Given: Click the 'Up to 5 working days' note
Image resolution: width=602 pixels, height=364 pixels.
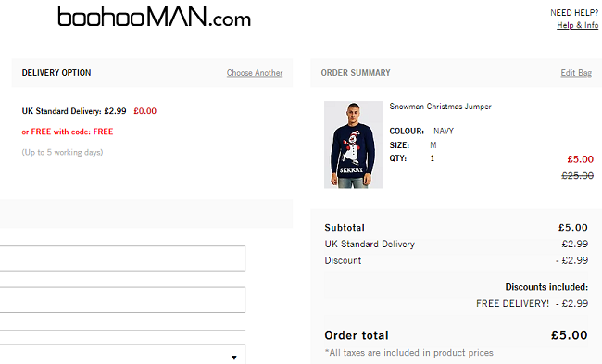Looking at the screenshot, I should click(x=63, y=153).
